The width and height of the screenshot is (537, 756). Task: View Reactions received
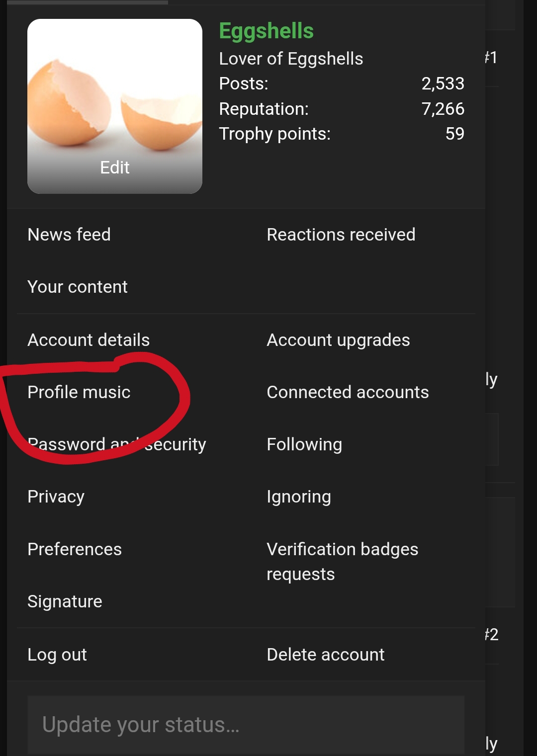(x=341, y=234)
